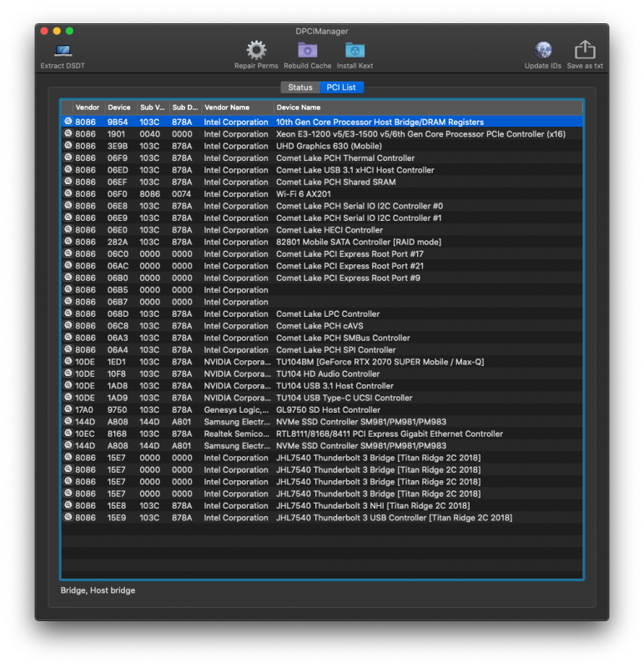Click the Repair Perms gear icon

(256, 51)
